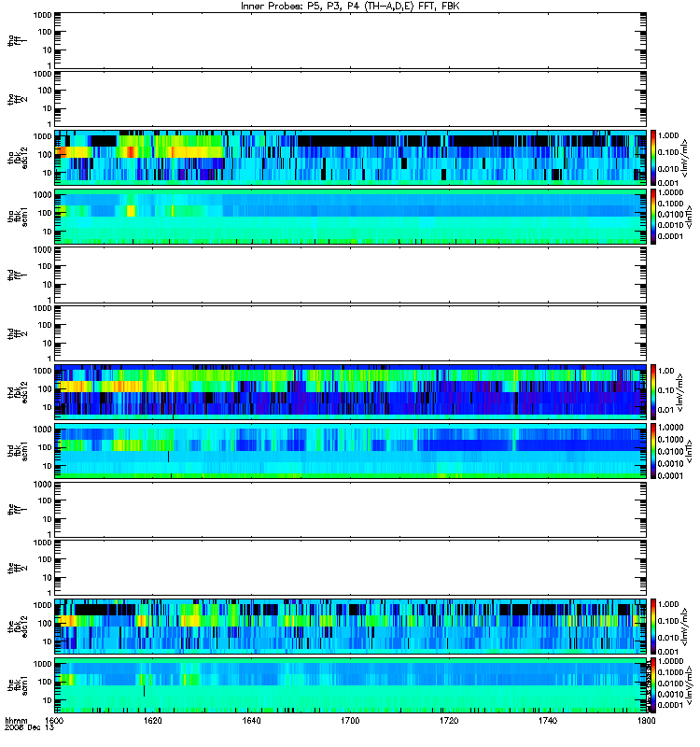
Task: Click the the scm1 color bar
Action: click(x=653, y=685)
